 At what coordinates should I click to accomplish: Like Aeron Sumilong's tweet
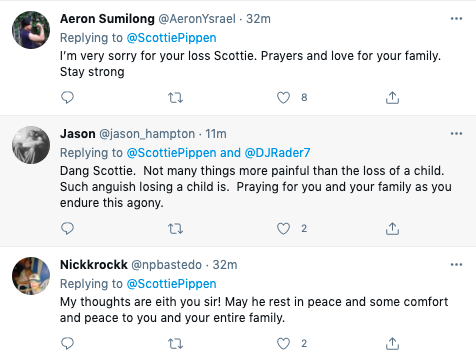[283, 98]
